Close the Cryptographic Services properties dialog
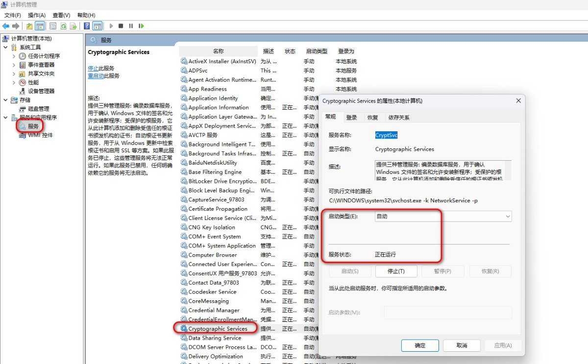 (x=518, y=101)
